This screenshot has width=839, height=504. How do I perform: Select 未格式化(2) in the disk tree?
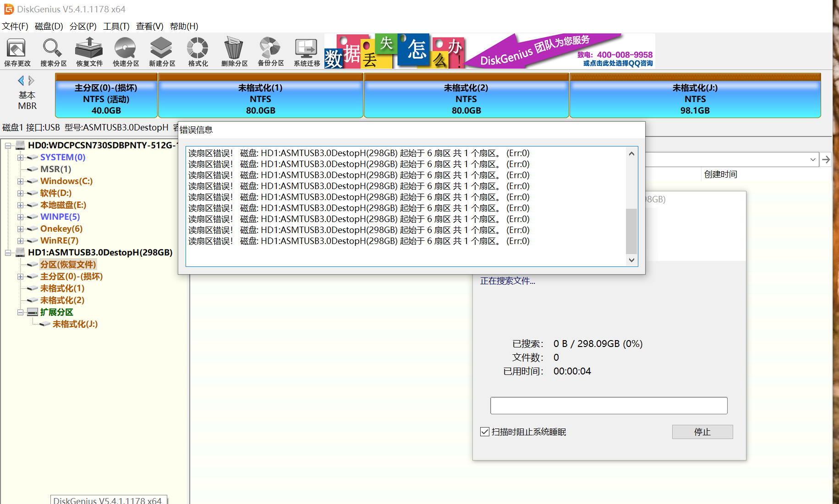(x=62, y=300)
